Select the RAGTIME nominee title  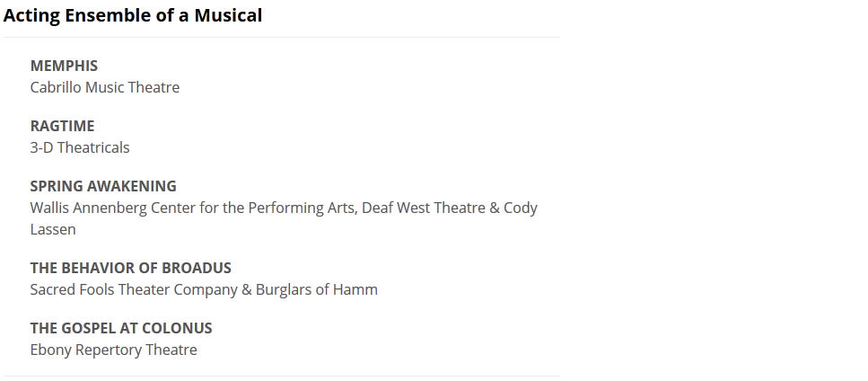coord(62,126)
